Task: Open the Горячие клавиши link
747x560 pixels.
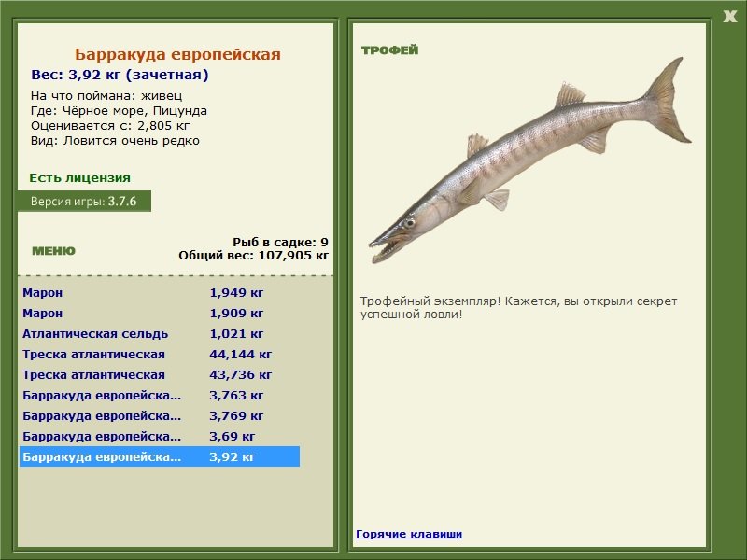Action: tap(409, 534)
